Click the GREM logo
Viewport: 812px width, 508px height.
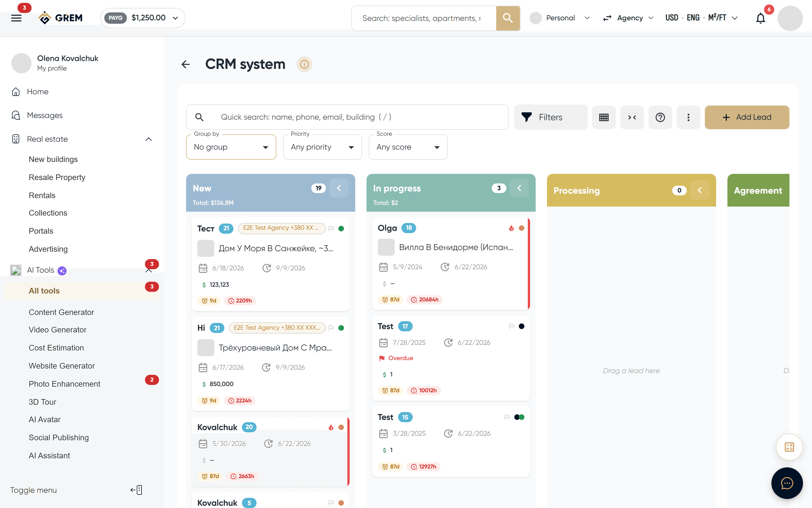tap(60, 18)
